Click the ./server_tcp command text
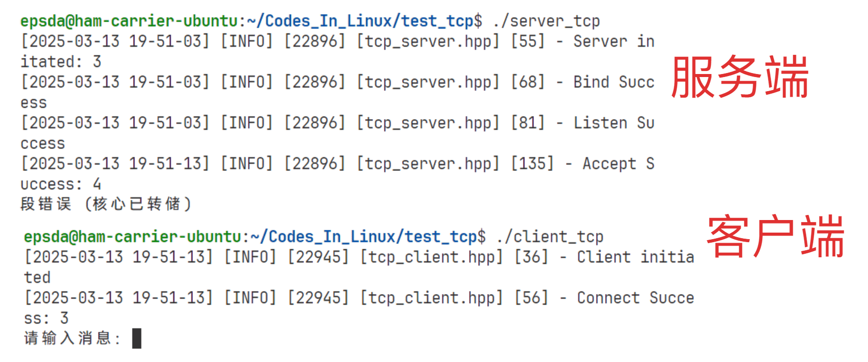Screen dimensions: 868x362 pyautogui.click(x=546, y=21)
